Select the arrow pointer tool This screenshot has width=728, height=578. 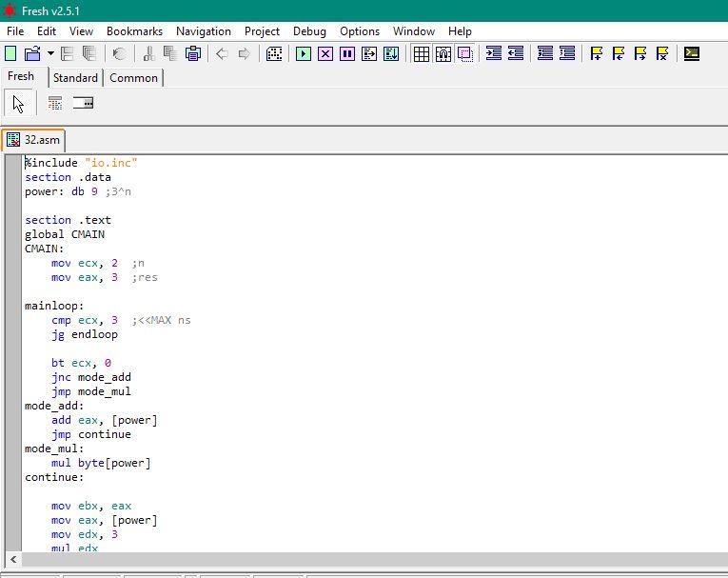coord(19,104)
